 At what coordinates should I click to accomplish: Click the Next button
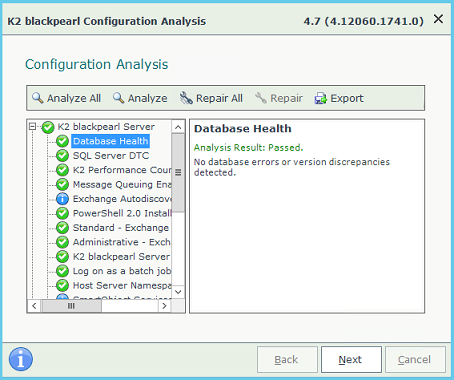tap(351, 359)
